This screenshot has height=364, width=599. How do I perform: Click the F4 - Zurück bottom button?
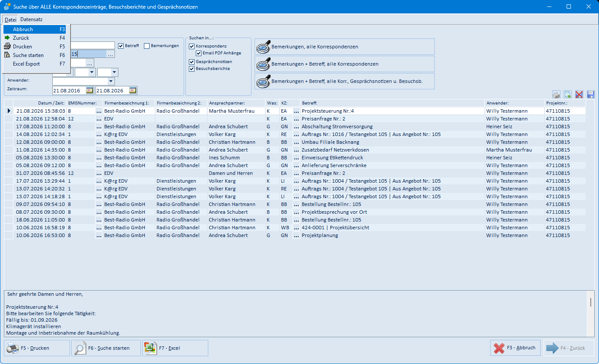[x=568, y=348]
